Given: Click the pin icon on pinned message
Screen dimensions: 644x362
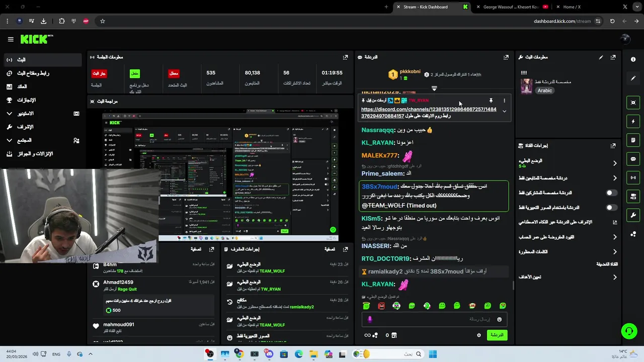Looking at the screenshot, I should click(491, 101).
